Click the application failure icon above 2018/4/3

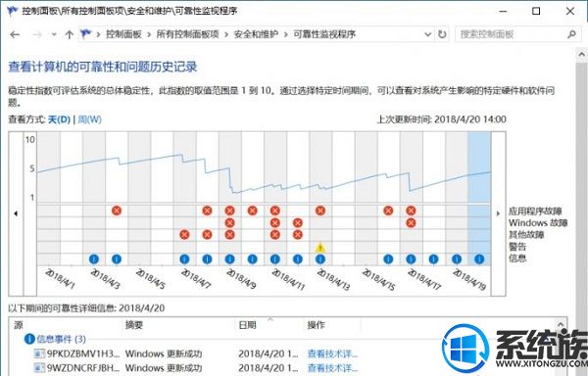(117, 211)
